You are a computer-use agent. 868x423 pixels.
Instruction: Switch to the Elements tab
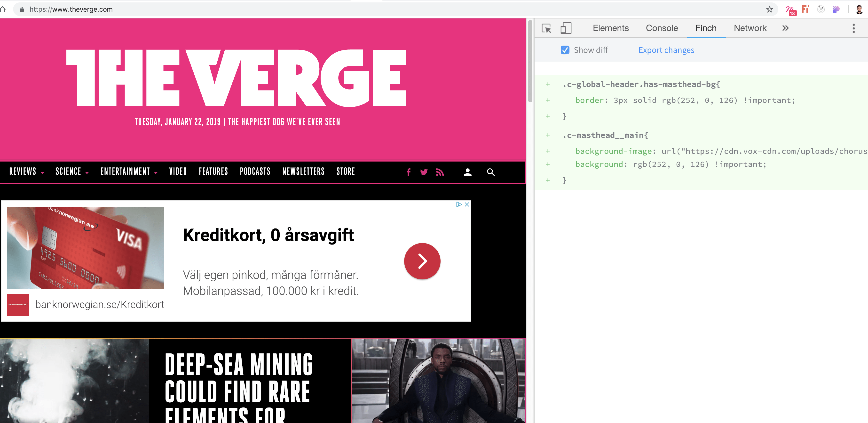pyautogui.click(x=611, y=28)
